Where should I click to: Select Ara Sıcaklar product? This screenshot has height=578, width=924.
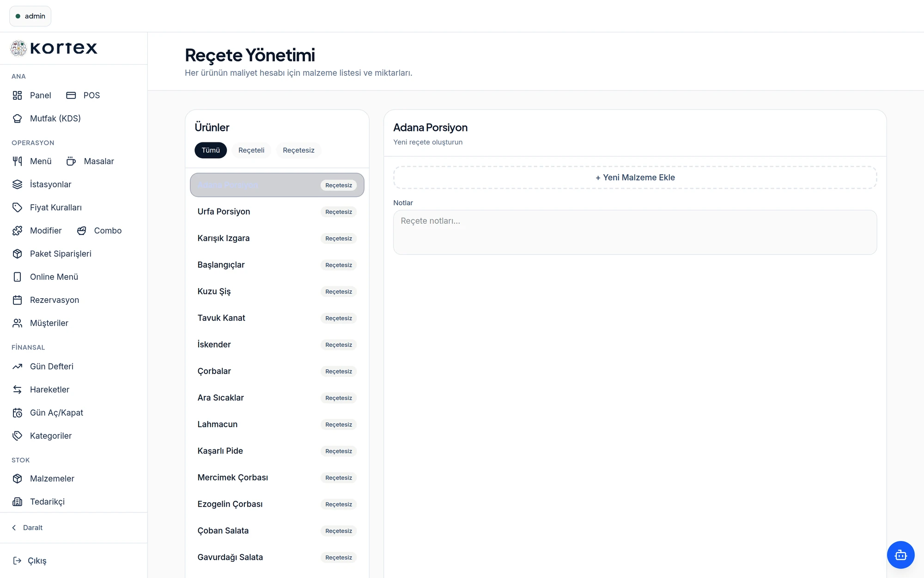pos(277,398)
